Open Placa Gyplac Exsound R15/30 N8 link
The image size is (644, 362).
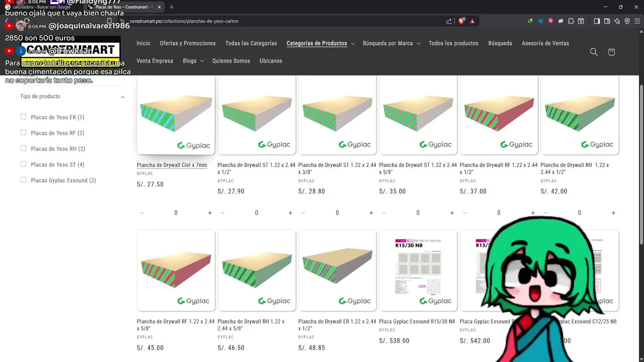pos(417,321)
